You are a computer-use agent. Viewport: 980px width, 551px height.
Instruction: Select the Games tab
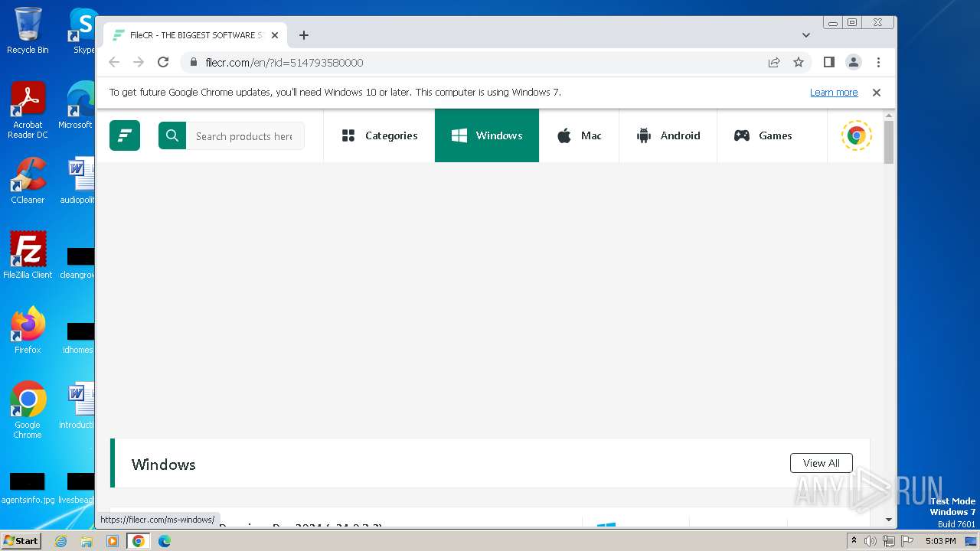[763, 135]
